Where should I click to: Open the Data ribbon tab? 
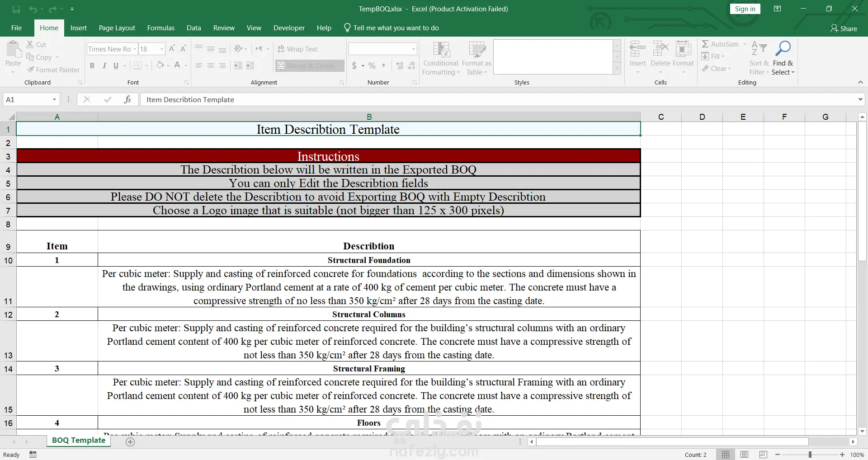click(193, 28)
